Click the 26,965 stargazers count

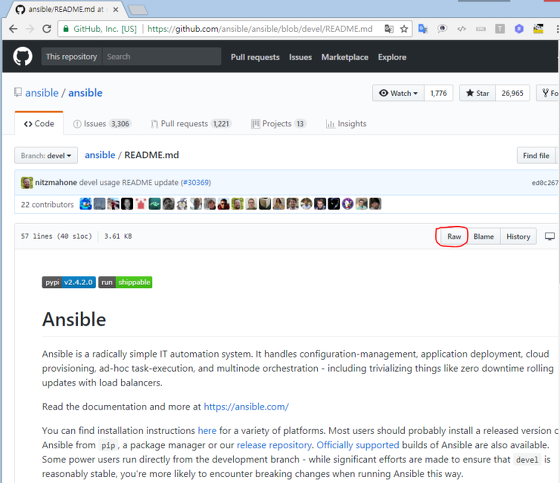point(512,93)
